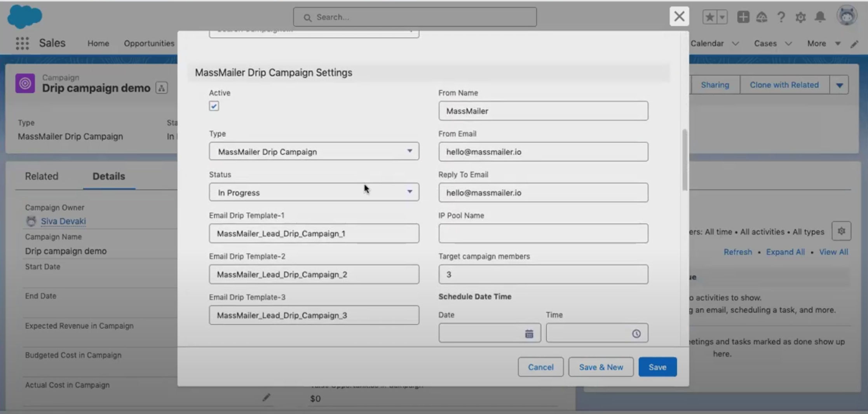Viewport: 868px width, 414px height.
Task: Open the Status dropdown showing In Progress
Action: 314,192
